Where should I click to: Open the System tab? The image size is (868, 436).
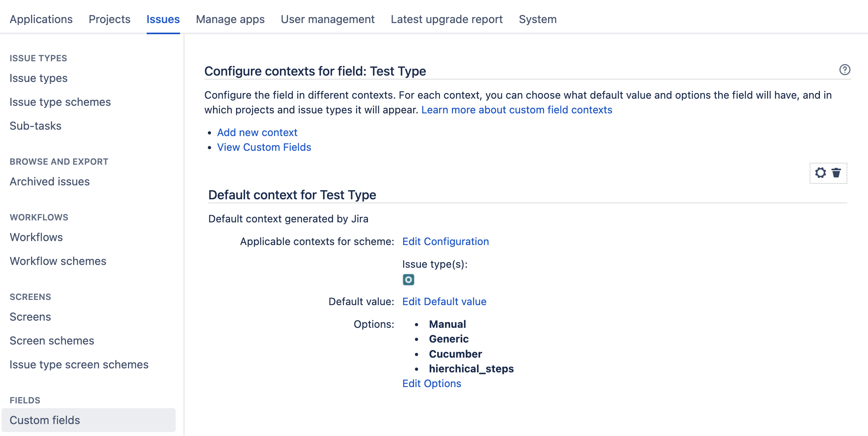tap(538, 19)
